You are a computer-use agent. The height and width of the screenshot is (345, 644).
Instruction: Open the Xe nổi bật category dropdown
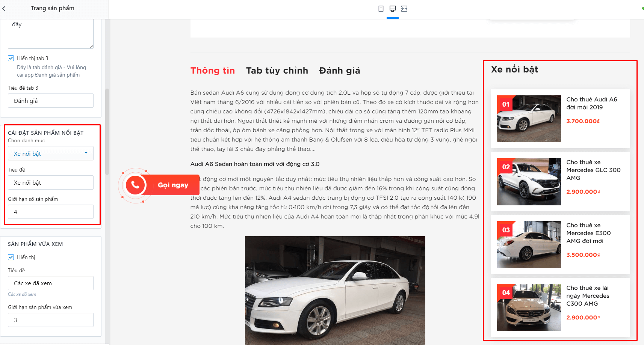tap(51, 154)
